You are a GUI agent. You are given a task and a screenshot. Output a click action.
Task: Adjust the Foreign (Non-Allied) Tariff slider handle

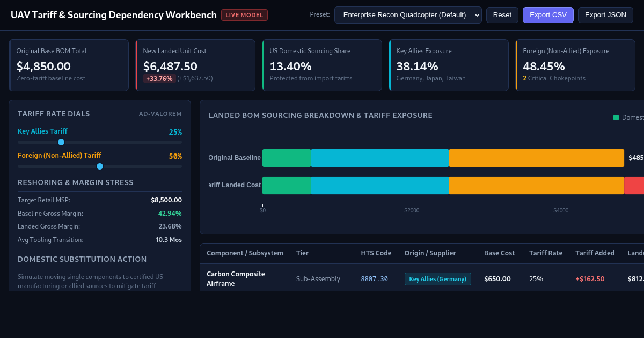pyautogui.click(x=100, y=166)
